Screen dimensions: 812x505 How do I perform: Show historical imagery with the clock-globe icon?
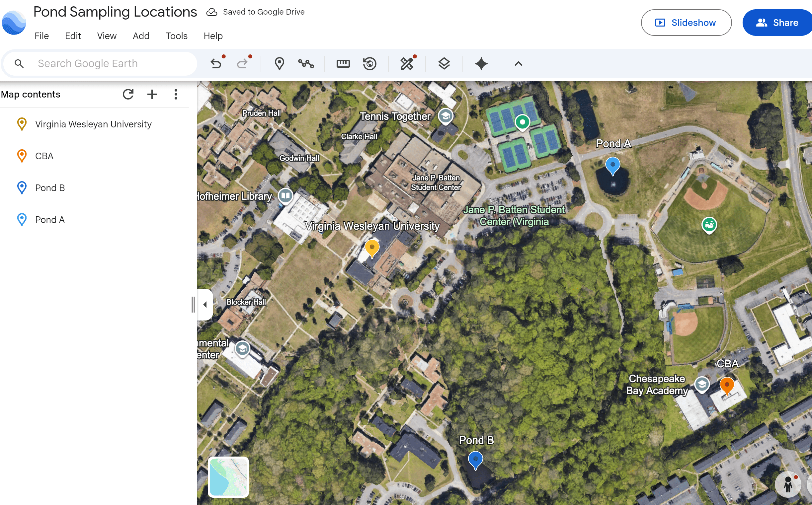[369, 63]
